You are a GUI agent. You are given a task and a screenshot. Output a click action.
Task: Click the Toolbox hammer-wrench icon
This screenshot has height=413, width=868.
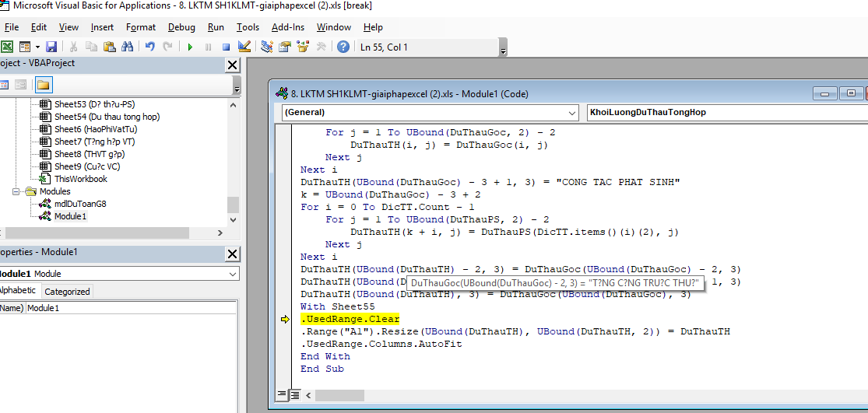pos(321,47)
